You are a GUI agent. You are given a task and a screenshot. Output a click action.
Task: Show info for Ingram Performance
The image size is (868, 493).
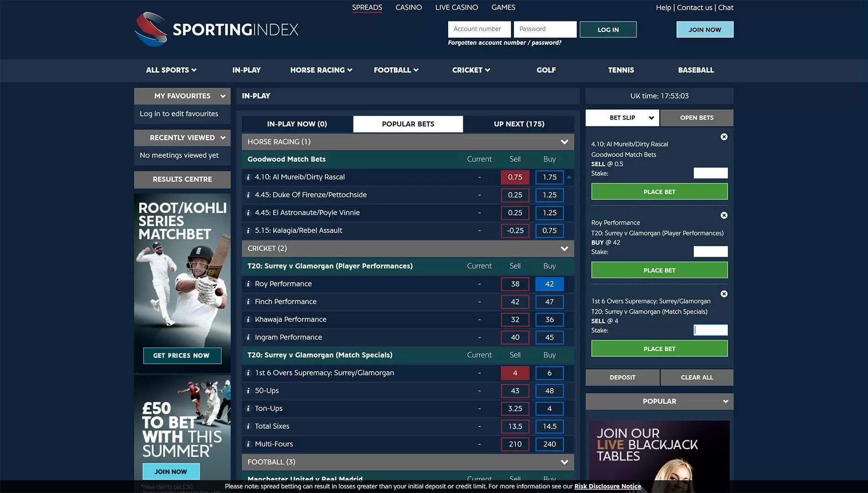coord(248,337)
